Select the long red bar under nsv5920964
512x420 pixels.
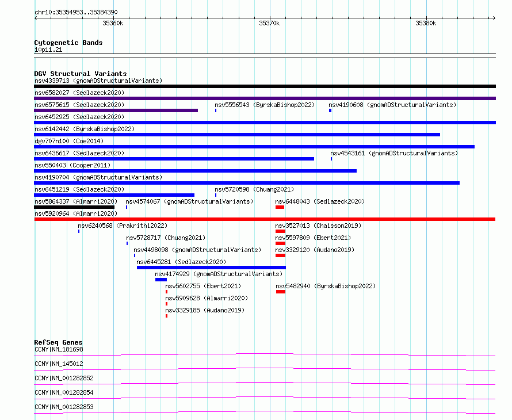(x=265, y=219)
